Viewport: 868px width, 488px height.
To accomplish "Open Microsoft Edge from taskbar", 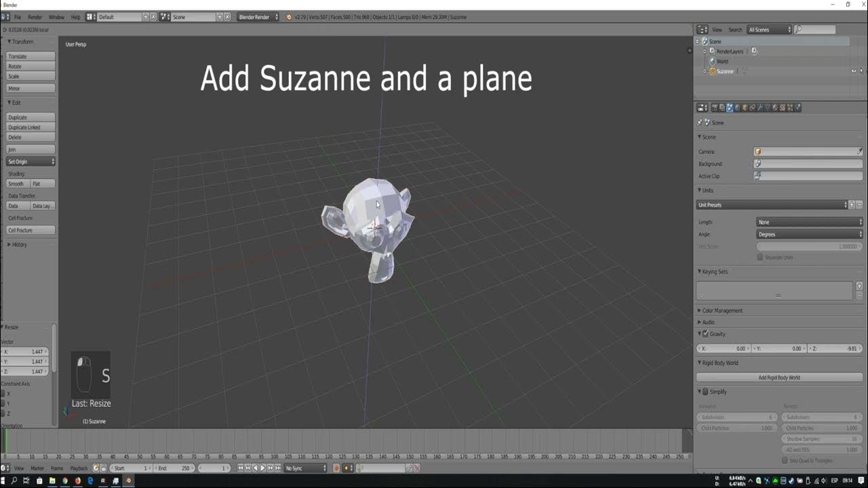I will coord(90,481).
